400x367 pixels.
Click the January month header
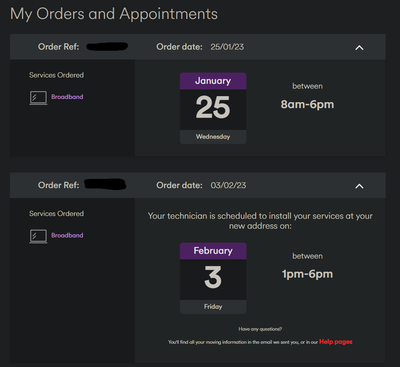[x=213, y=81]
